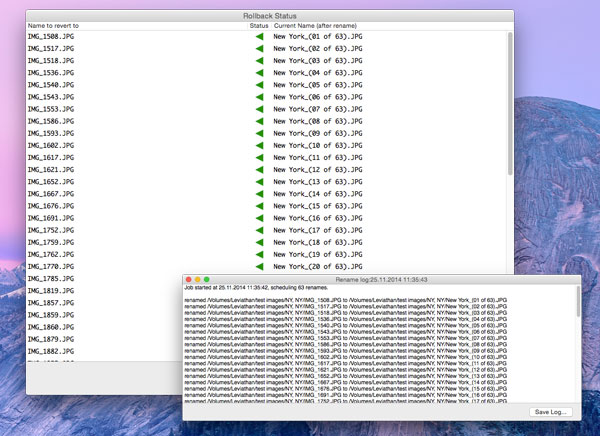Image resolution: width=600 pixels, height=436 pixels.
Task: Click the Rename log window title bar
Action: [x=382, y=279]
